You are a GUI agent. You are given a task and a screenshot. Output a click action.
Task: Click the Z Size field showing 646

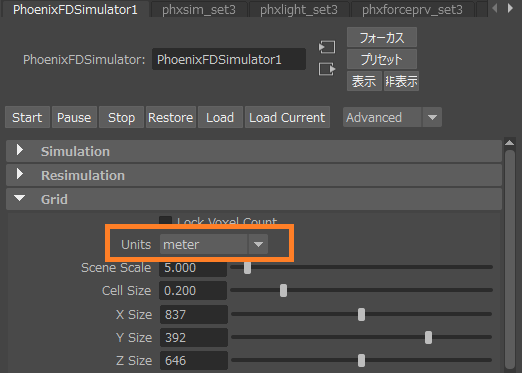click(x=194, y=360)
